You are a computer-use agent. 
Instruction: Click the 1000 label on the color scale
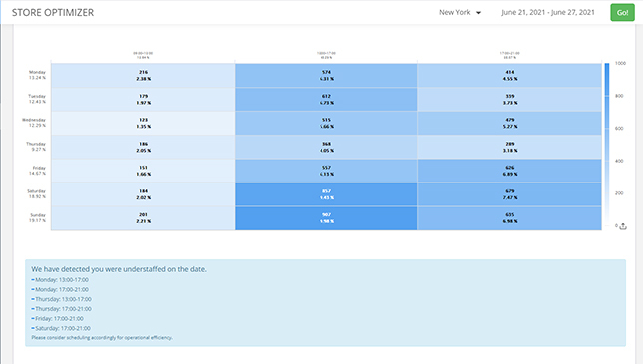pos(620,63)
